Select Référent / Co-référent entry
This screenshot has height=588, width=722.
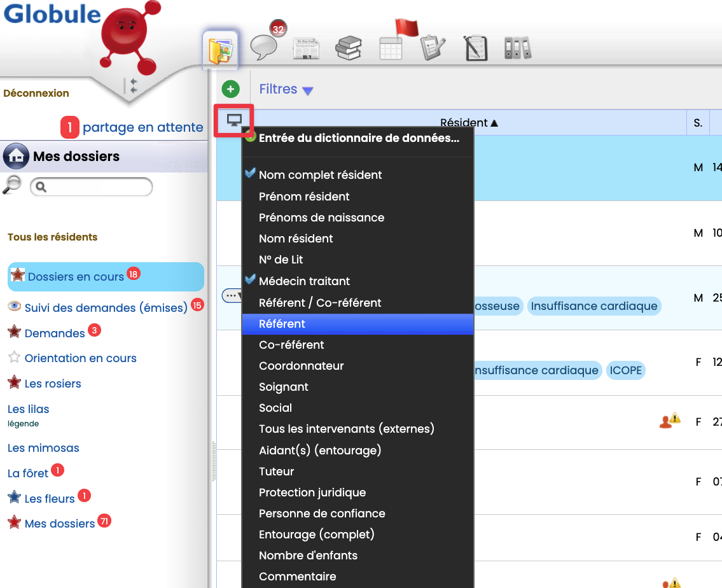tap(320, 302)
